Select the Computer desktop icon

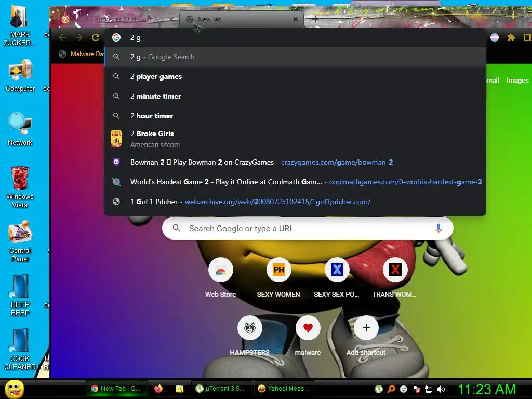point(20,75)
